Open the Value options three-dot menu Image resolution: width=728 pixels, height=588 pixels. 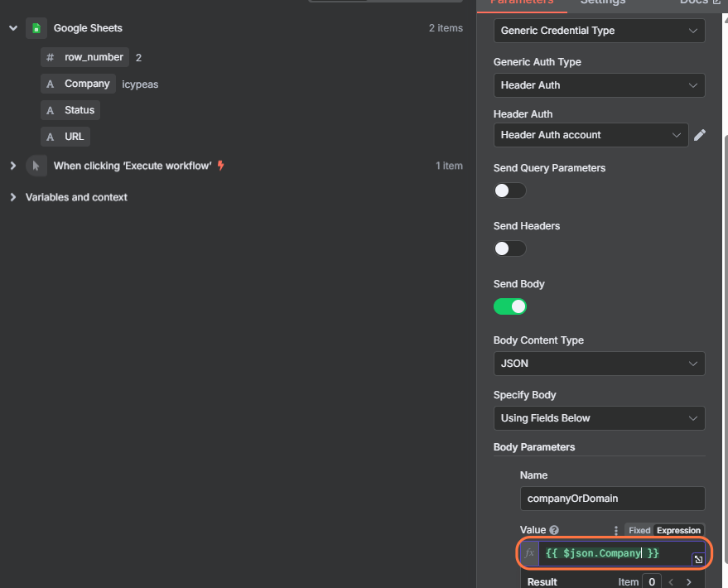tap(615, 531)
